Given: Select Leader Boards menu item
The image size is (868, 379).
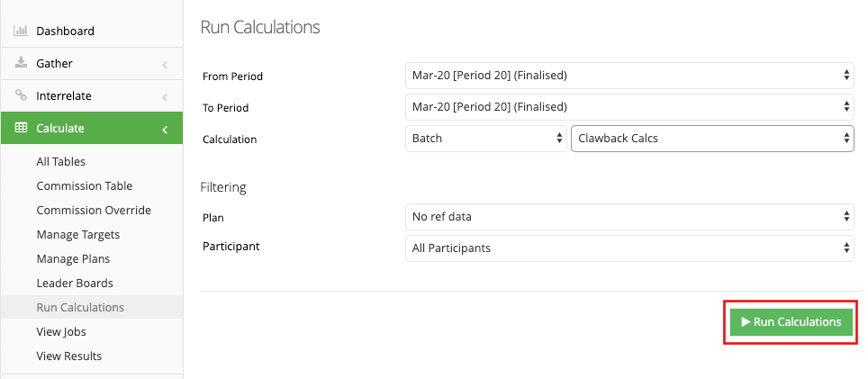Looking at the screenshot, I should pos(75,284).
